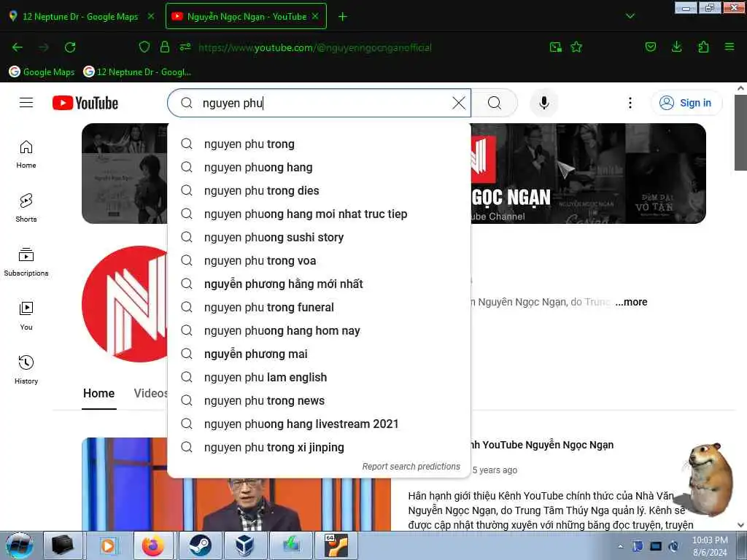Click the red channel avatar logo
747x560 pixels.
(x=125, y=304)
